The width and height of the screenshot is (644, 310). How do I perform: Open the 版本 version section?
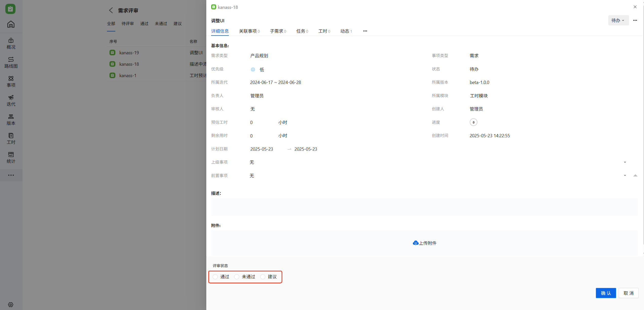(x=11, y=119)
